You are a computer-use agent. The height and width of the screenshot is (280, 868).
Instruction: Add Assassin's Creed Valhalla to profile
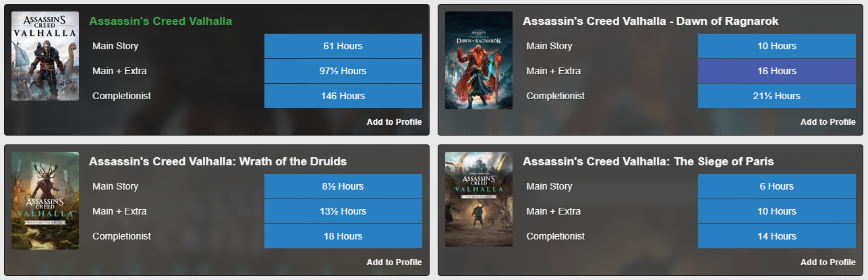tap(394, 122)
